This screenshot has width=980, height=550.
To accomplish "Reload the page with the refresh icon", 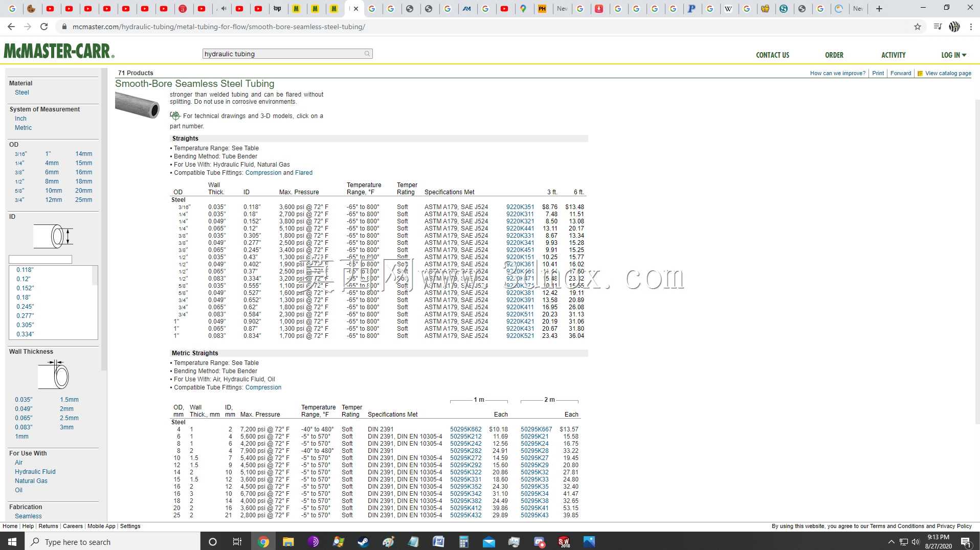I will coord(44,27).
